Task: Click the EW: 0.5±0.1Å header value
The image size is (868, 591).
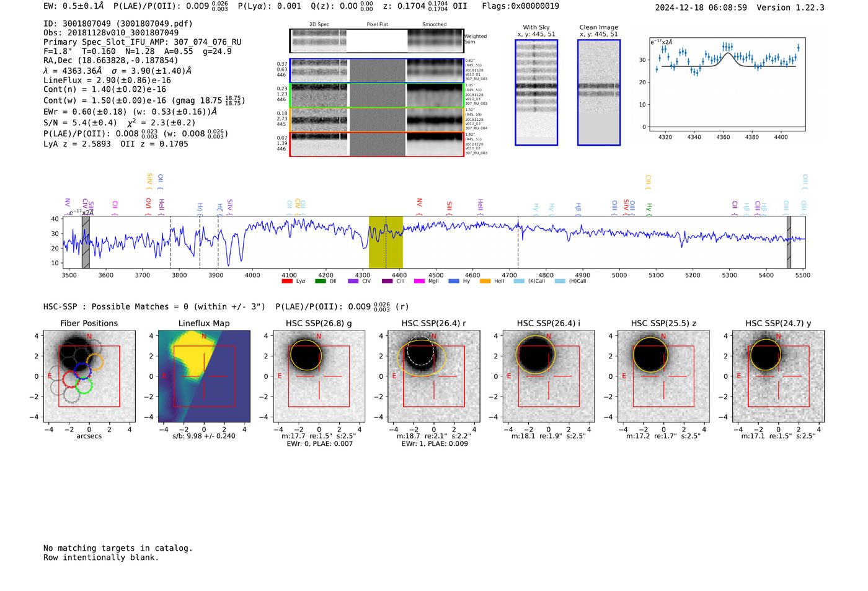Action: [x=74, y=6]
